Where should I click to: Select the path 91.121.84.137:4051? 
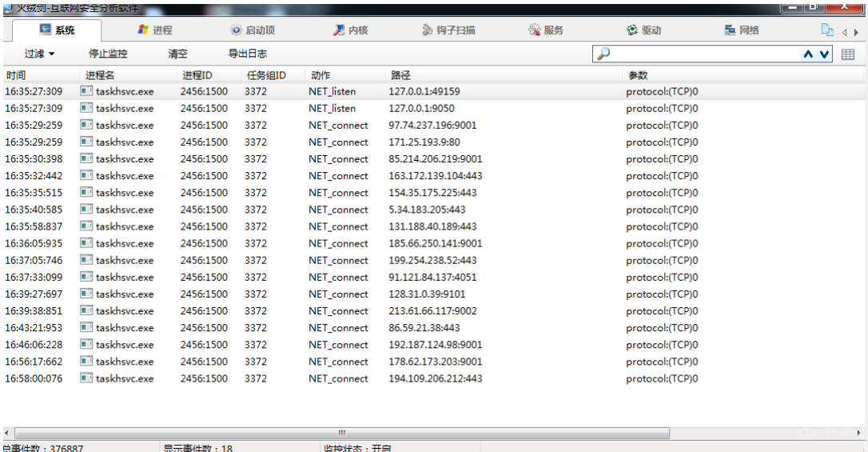(432, 278)
